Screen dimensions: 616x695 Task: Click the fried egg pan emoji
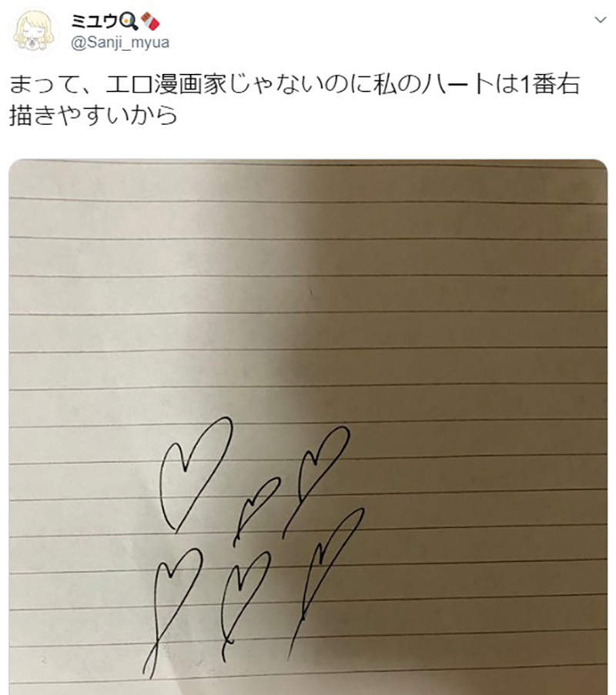tap(129, 21)
